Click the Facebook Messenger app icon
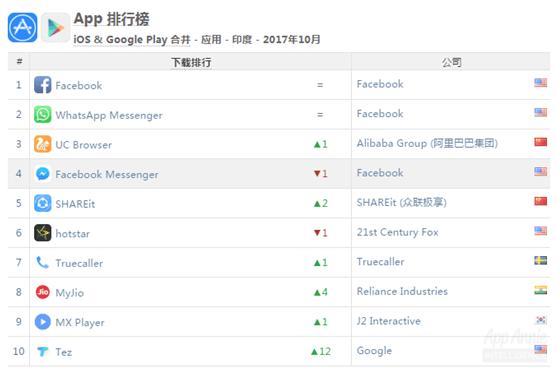558x375 pixels. pos(43,174)
